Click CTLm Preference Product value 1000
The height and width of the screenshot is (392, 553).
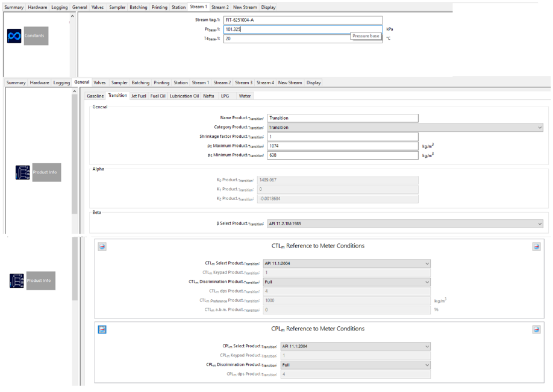tap(347, 300)
